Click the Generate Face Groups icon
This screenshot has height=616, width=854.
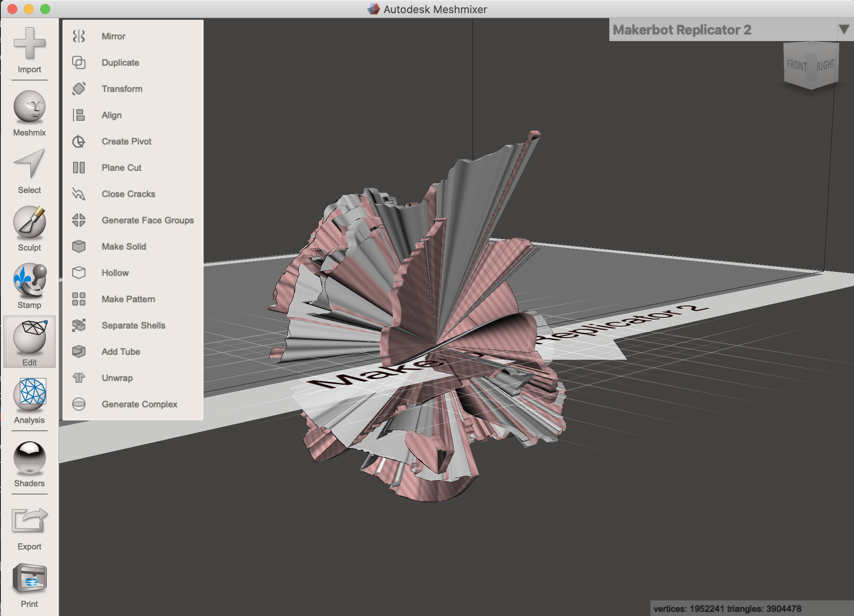click(x=79, y=220)
